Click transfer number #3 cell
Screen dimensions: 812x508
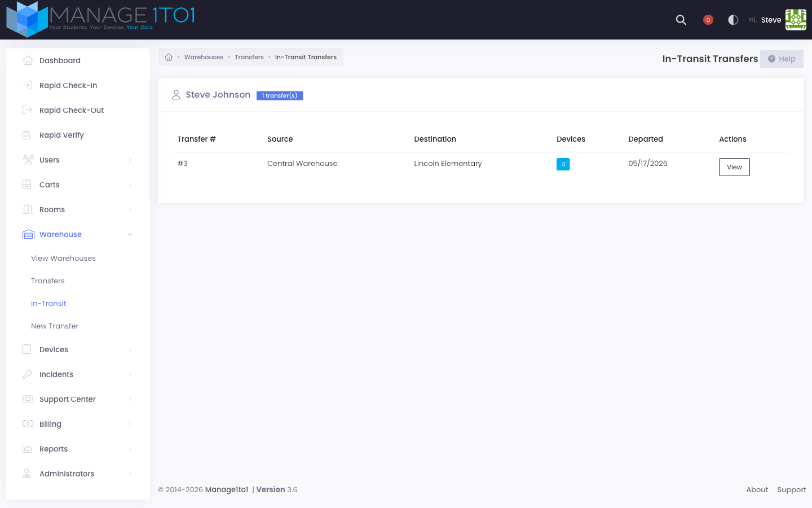click(x=183, y=163)
